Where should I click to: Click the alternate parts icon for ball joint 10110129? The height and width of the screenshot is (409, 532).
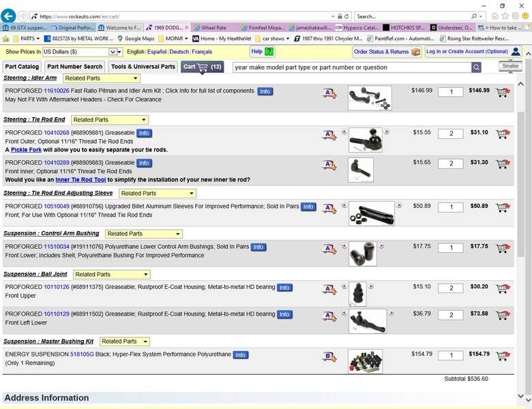[329, 316]
